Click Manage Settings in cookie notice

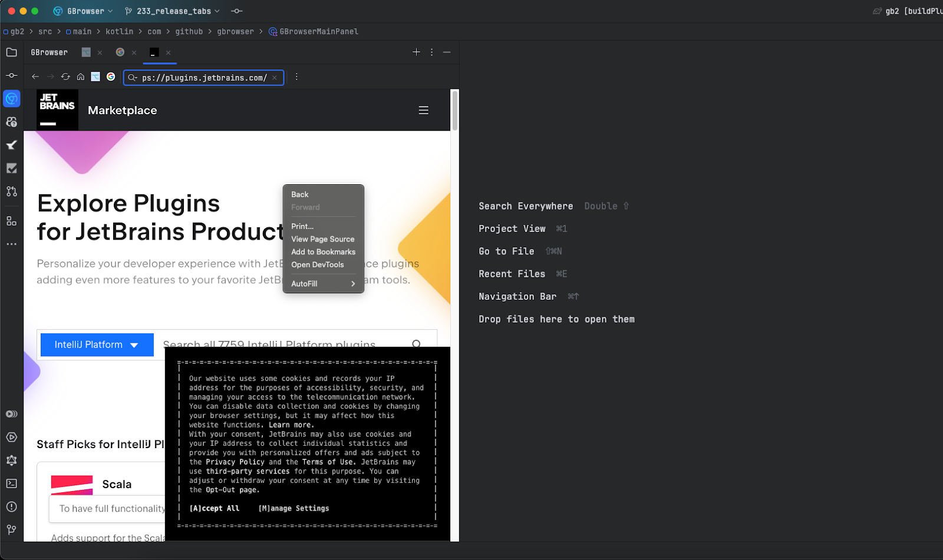coord(294,509)
